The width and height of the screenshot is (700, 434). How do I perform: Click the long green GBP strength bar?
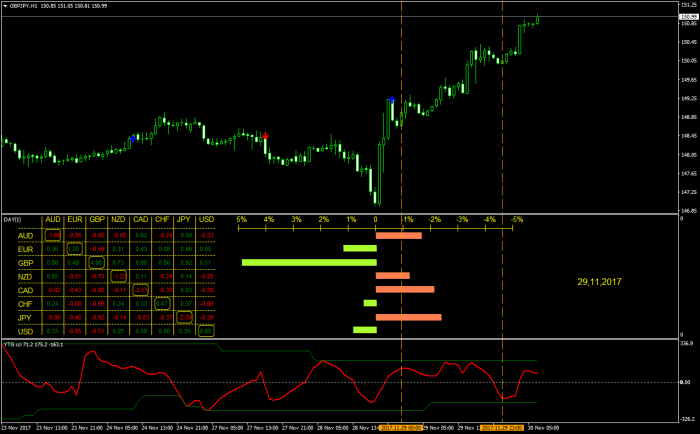pyautogui.click(x=309, y=263)
